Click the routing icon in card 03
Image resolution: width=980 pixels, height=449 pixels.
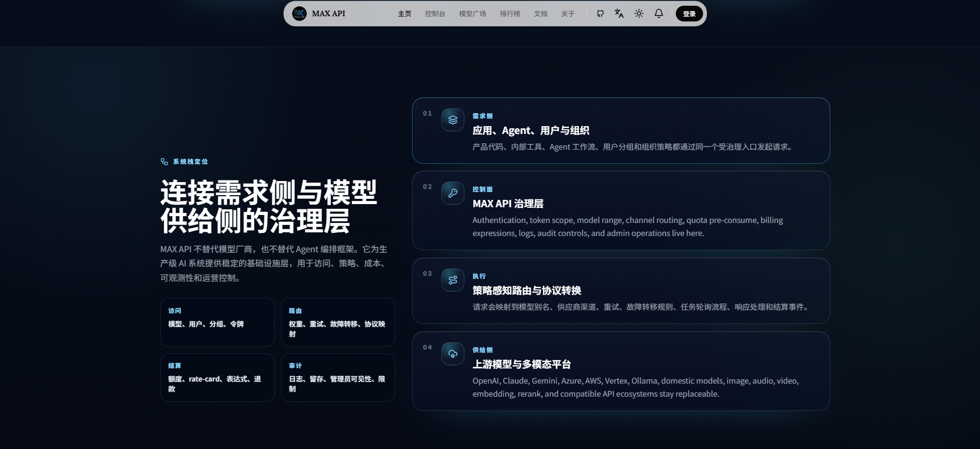[453, 280]
